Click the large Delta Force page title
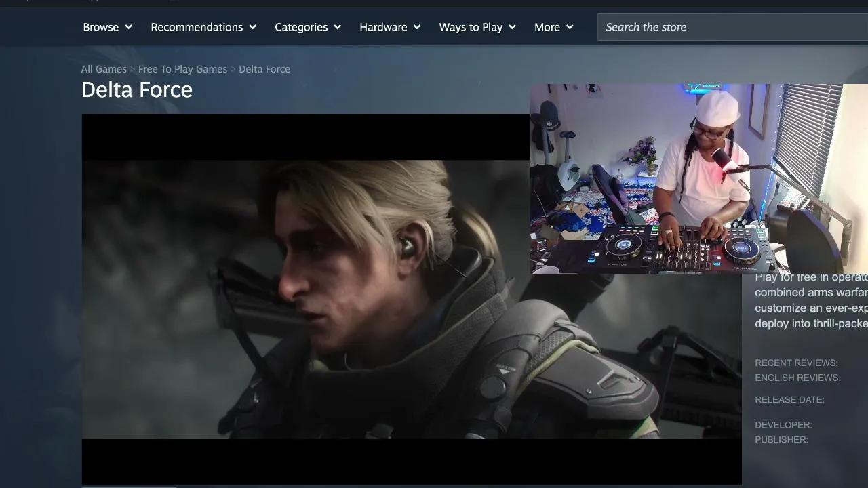 tap(137, 89)
